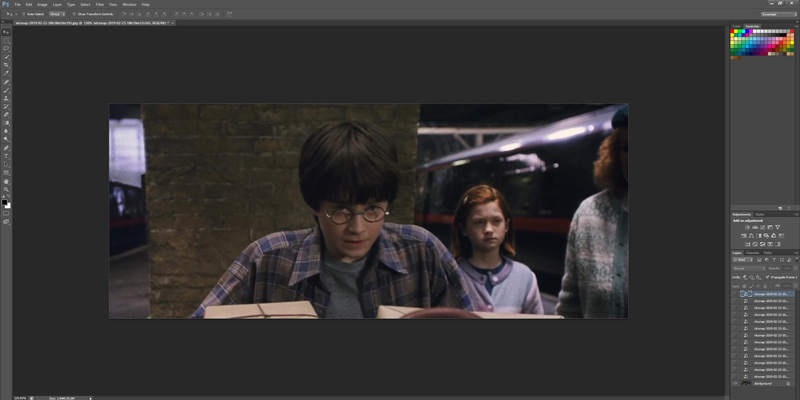
Task: Click the foreground color swatch
Action: 5,201
